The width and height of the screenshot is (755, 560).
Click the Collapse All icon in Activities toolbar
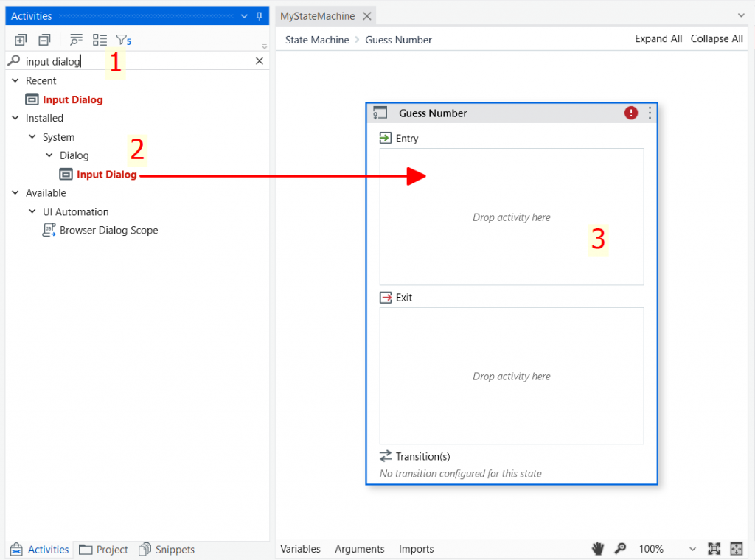click(x=44, y=40)
